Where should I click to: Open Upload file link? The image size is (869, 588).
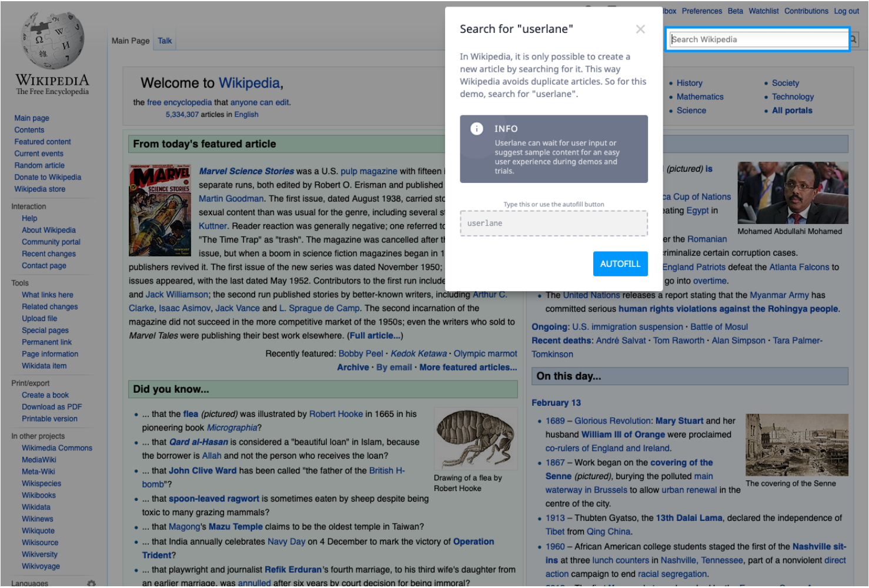39,318
